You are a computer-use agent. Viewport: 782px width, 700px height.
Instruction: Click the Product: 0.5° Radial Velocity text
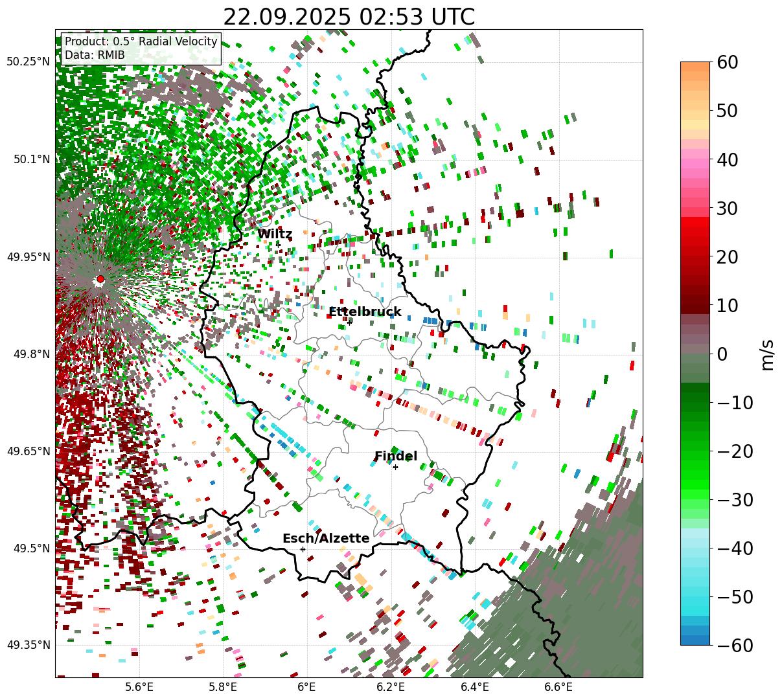pyautogui.click(x=141, y=41)
